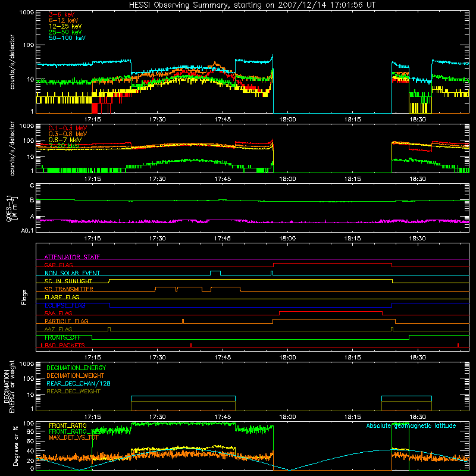476x476 pixels.
Task: Click the B tick label on GOES axis
Action: click(x=32, y=200)
